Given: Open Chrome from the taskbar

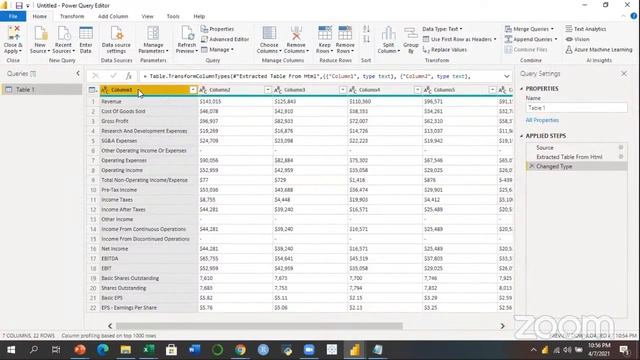Looking at the screenshot, I should point(240,350).
